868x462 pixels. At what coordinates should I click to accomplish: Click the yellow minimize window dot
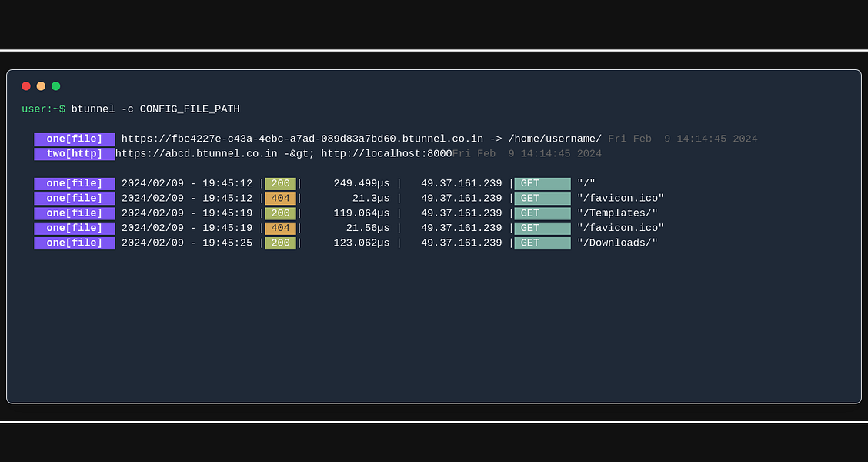point(41,86)
